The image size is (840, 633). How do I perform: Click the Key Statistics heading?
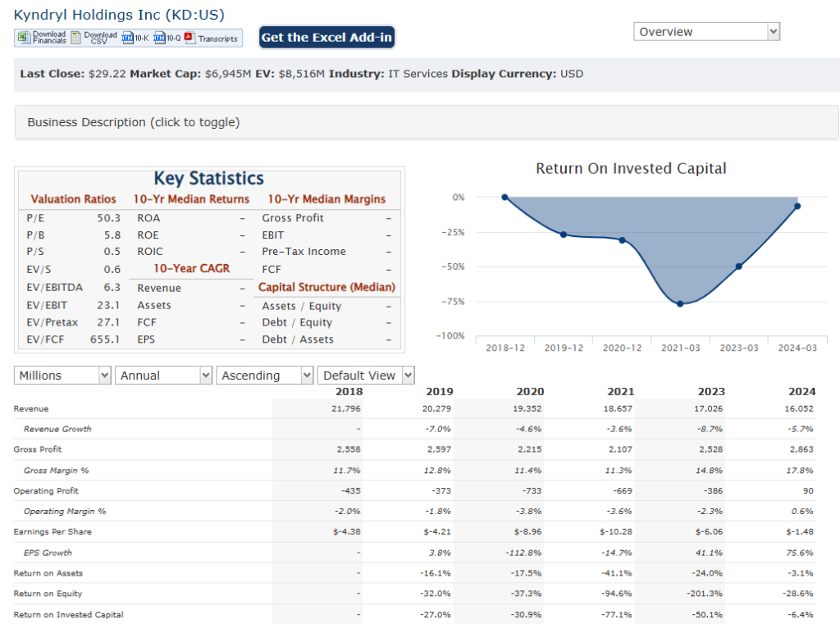[x=209, y=178]
